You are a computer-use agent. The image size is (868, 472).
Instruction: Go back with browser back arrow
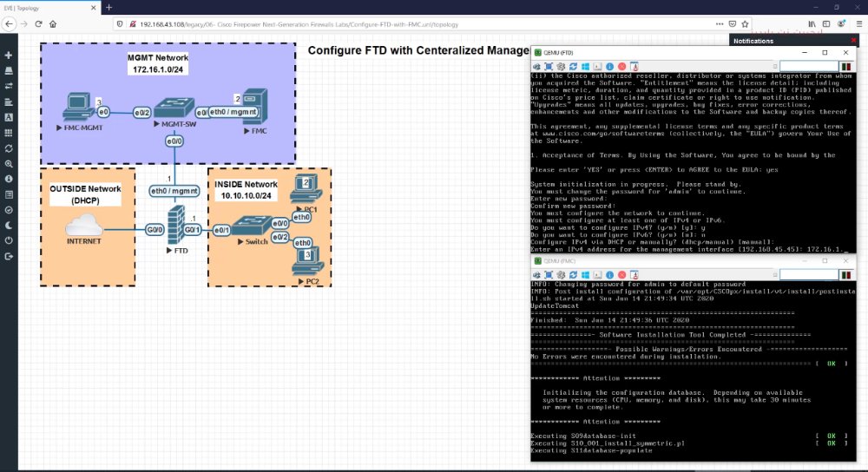point(9,23)
